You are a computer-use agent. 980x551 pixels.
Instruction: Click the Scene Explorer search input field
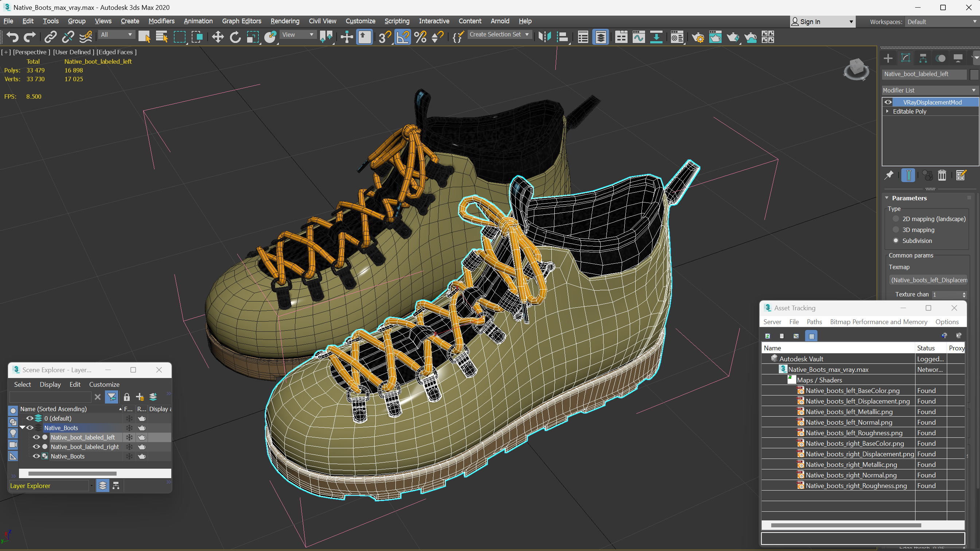click(x=50, y=397)
